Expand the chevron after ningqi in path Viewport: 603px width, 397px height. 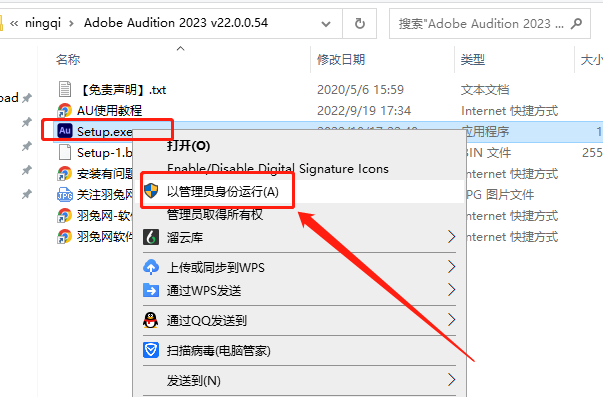click(x=72, y=24)
